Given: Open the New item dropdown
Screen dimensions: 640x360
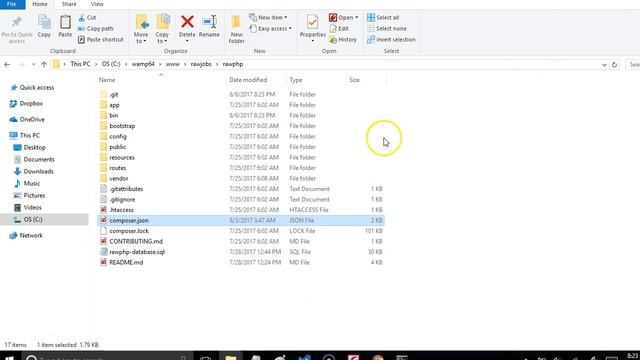Looking at the screenshot, I should [x=268, y=18].
